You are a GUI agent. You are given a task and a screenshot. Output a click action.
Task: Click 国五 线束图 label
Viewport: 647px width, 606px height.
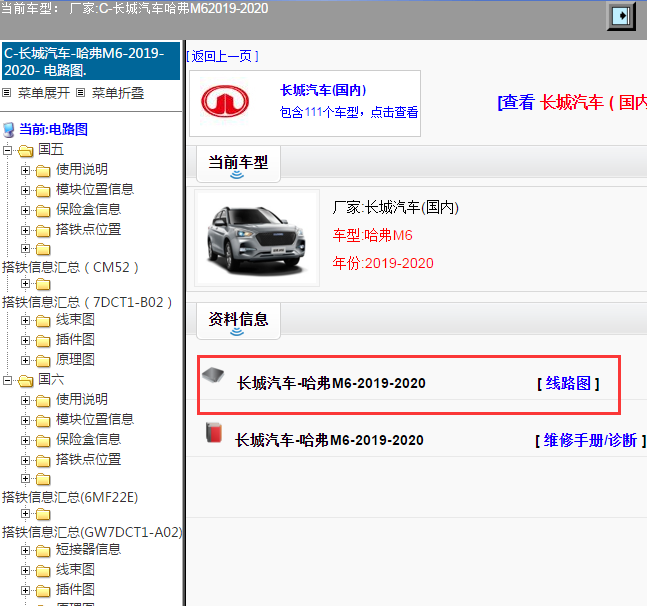point(75,319)
